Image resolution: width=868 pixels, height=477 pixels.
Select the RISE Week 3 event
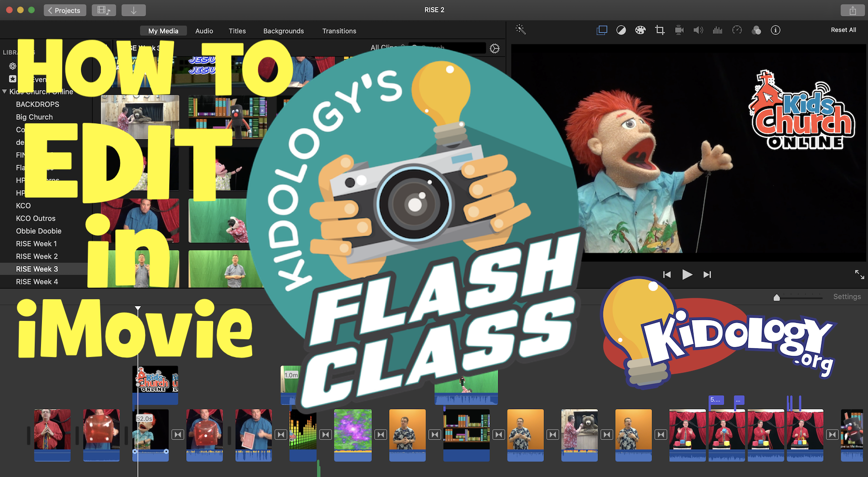[37, 269]
